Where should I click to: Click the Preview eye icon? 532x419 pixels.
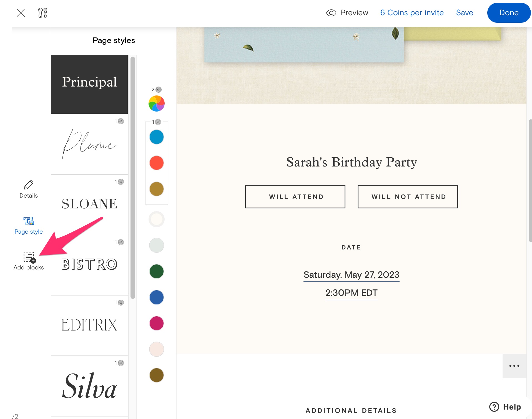[331, 13]
